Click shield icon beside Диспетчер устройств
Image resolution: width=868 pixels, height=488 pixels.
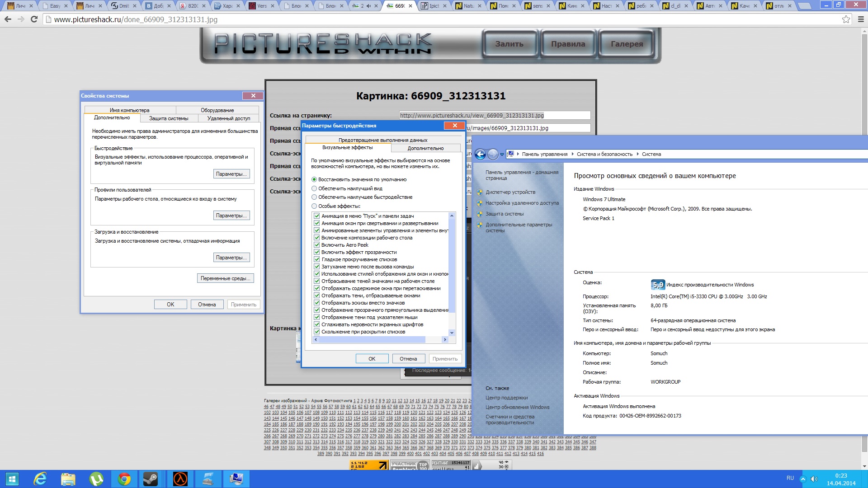[480, 192]
